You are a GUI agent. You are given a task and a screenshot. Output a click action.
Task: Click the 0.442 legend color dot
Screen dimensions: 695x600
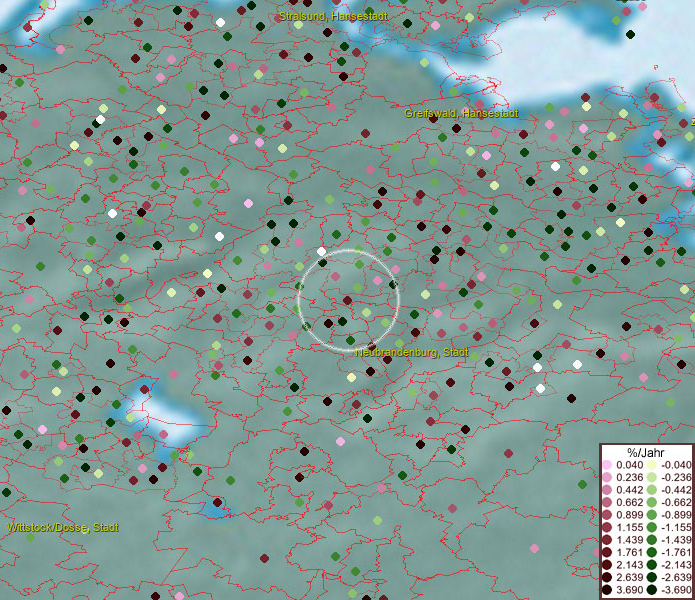point(607,490)
